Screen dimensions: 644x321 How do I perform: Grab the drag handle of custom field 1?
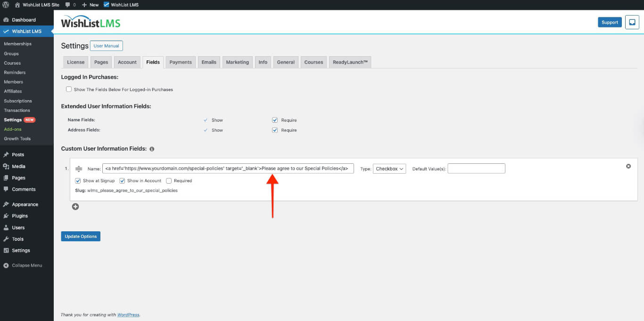[x=78, y=169]
